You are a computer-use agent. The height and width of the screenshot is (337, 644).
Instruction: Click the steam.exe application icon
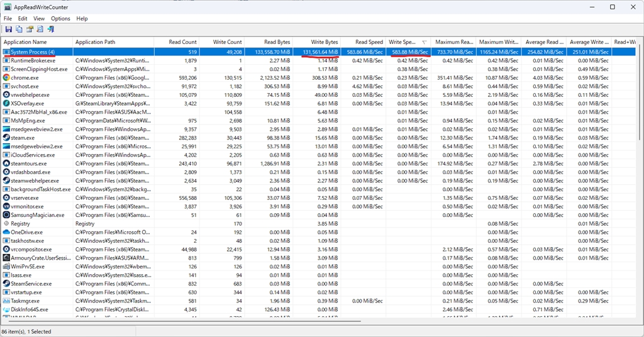(x=6, y=138)
